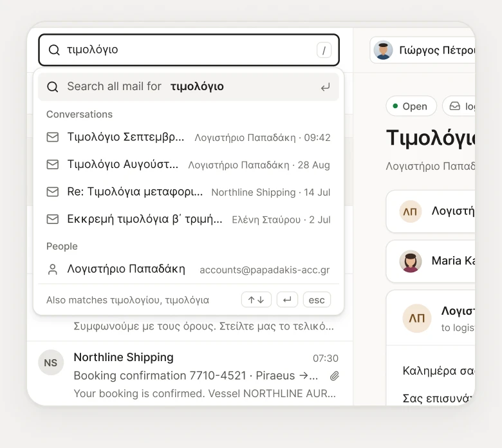This screenshot has height=448, width=502.
Task: Click envelope icon beside Τιμολόγιο Αυγούστ...
Action: pos(53,165)
